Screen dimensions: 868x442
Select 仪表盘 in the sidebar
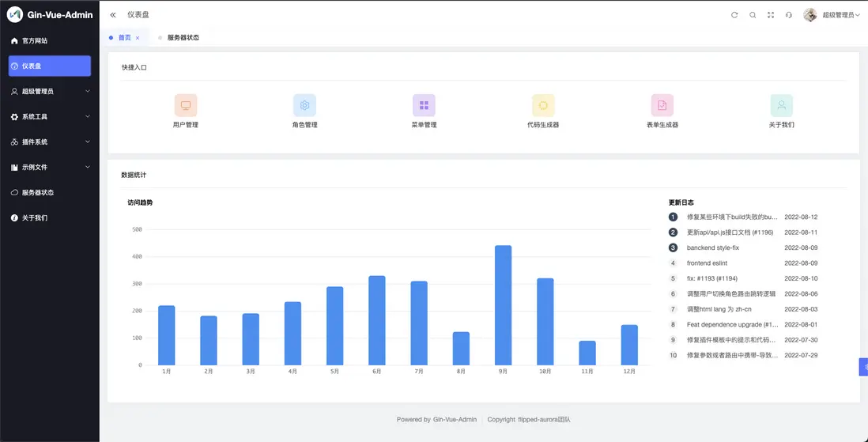point(50,66)
